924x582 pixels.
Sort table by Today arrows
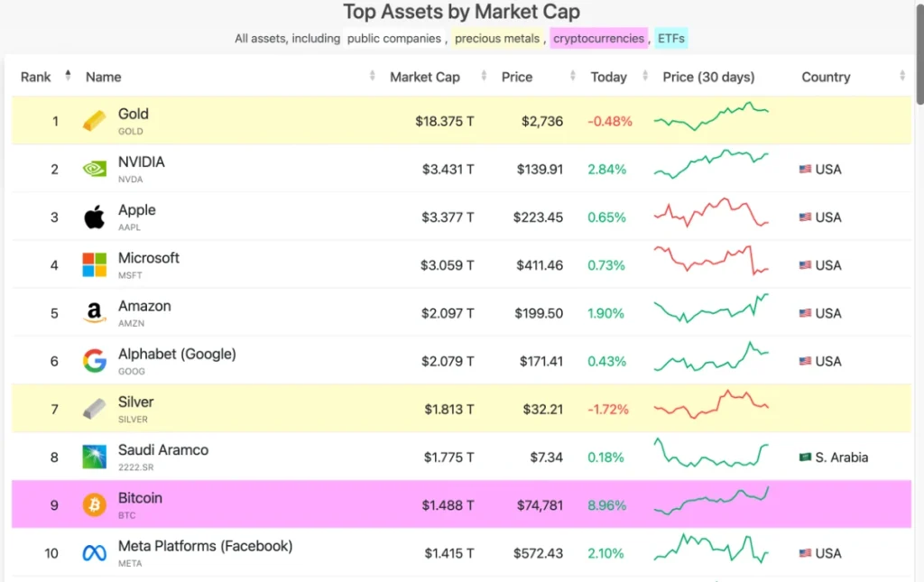click(644, 76)
